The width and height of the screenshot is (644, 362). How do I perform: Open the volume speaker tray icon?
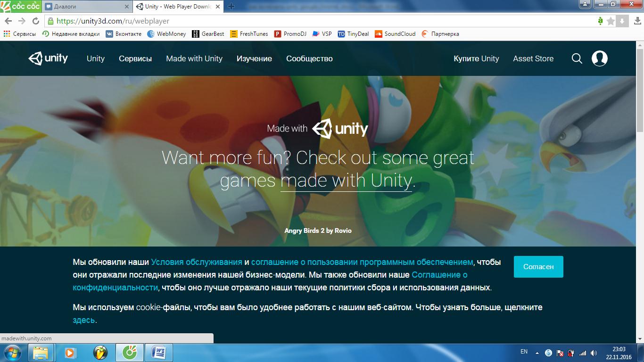pyautogui.click(x=594, y=353)
